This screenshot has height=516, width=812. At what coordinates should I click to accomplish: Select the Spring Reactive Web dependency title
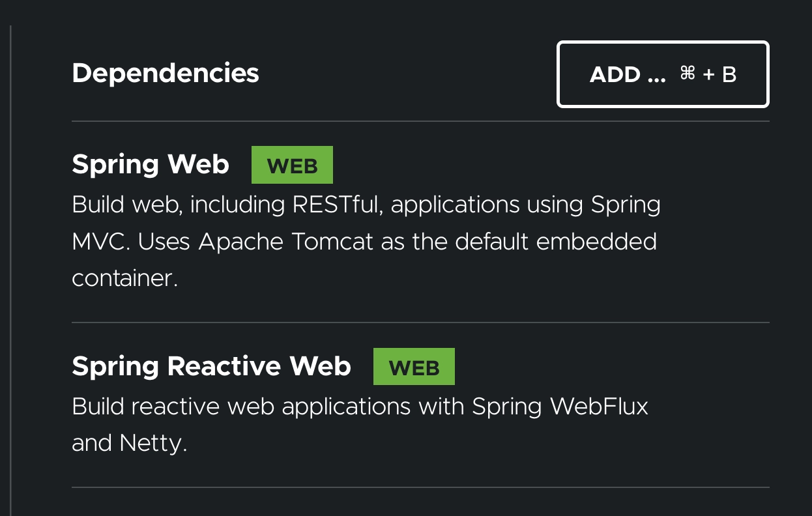coord(211,366)
